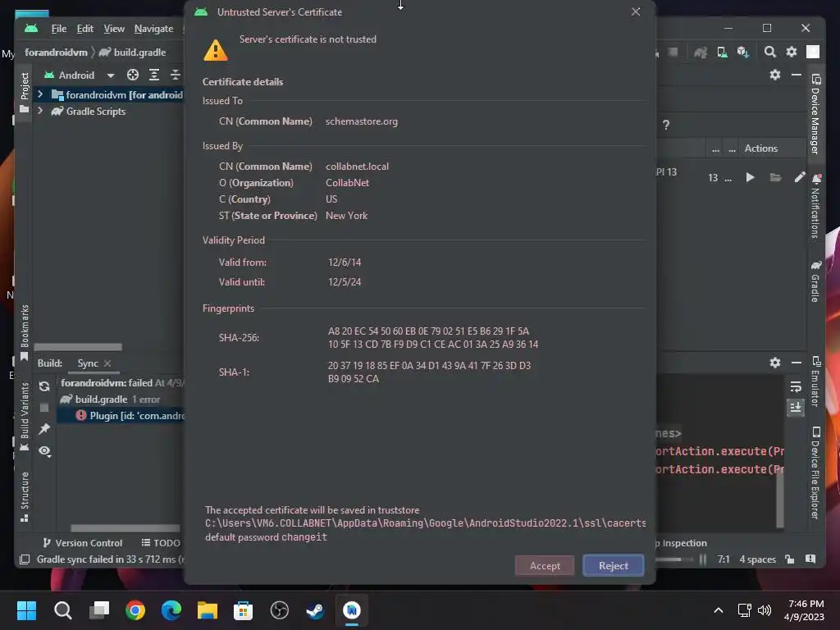840x630 pixels.
Task: Click the Actions column header
Action: [x=760, y=148]
